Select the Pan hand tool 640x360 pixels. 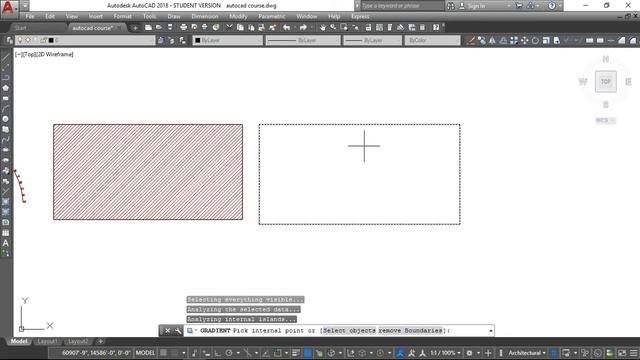coord(323,27)
